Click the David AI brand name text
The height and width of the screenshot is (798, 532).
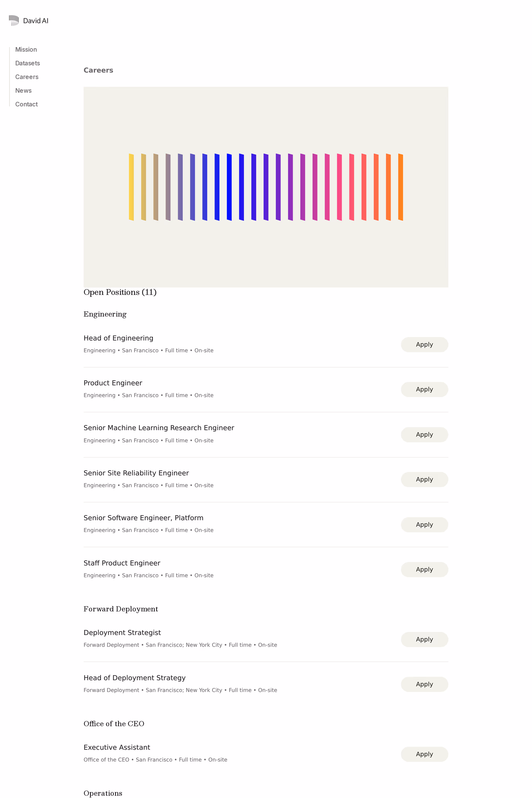click(36, 21)
